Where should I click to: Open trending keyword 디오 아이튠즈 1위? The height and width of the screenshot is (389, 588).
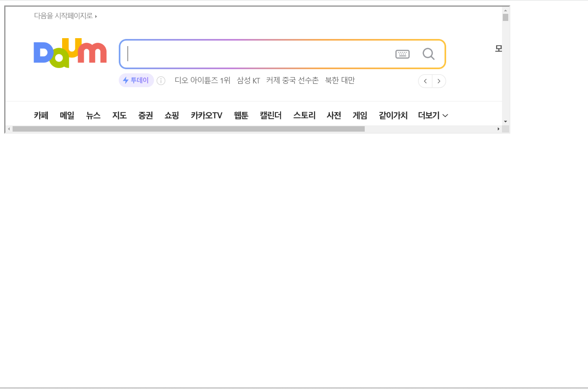(203, 80)
